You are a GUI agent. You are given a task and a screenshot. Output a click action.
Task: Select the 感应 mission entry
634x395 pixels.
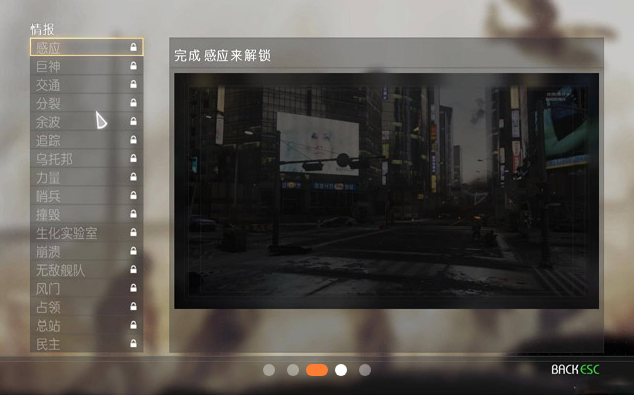tap(87, 47)
